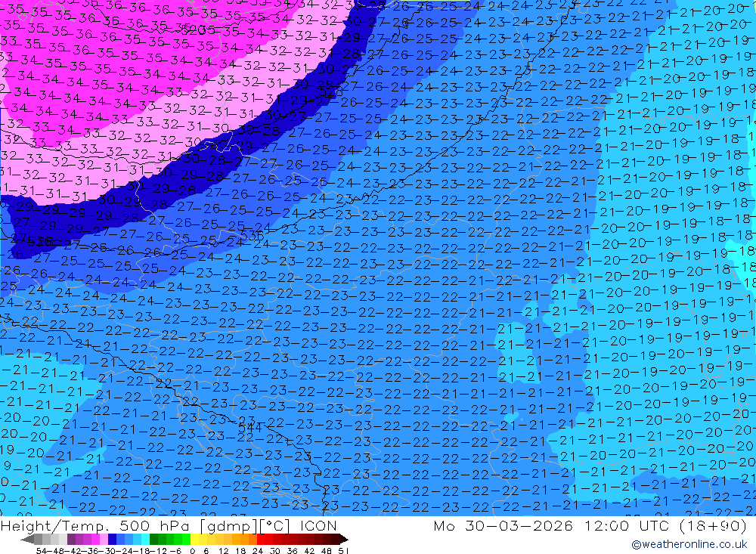Click the ICON model name label
756x554 pixels.
tap(318, 525)
